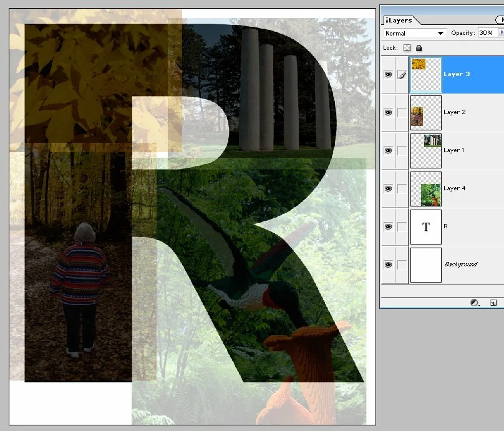The height and width of the screenshot is (431, 504).
Task: Open the Opacity slider arrow
Action: [x=501, y=33]
